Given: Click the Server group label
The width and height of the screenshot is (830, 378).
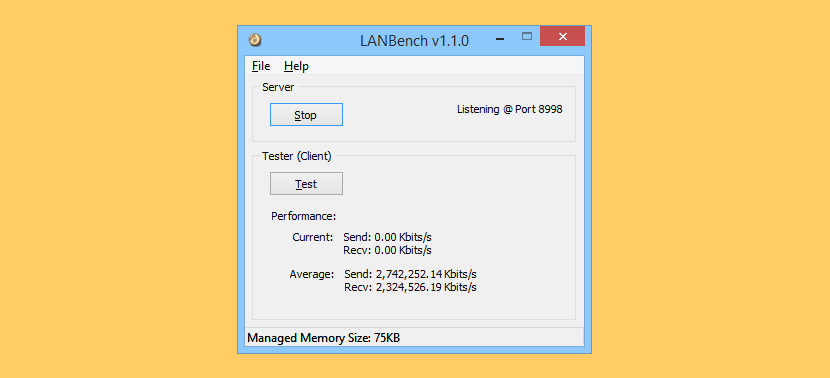Looking at the screenshot, I should tap(278, 87).
